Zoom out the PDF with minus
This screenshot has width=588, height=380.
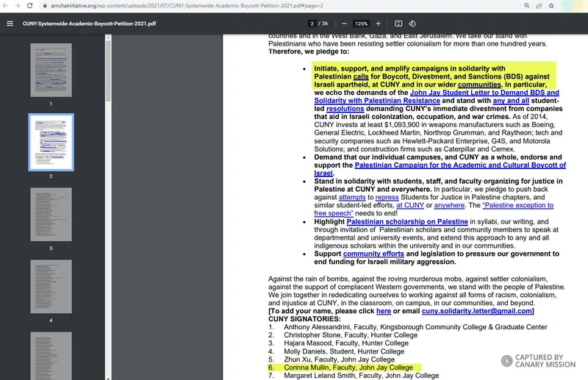point(344,24)
